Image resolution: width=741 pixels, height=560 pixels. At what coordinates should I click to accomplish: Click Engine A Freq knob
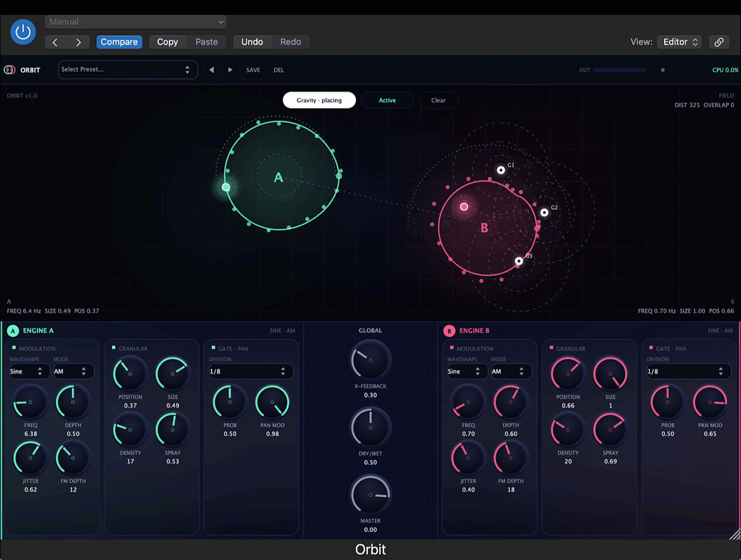click(30, 402)
